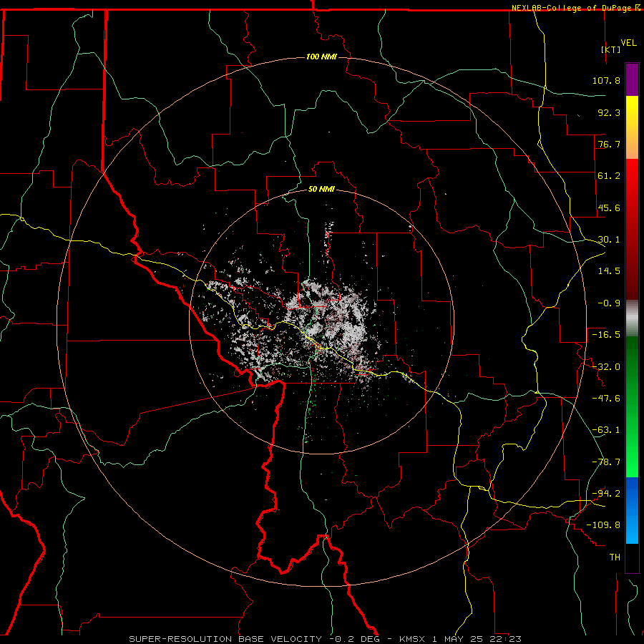Click the 100 NMI range ring label

click(321, 57)
